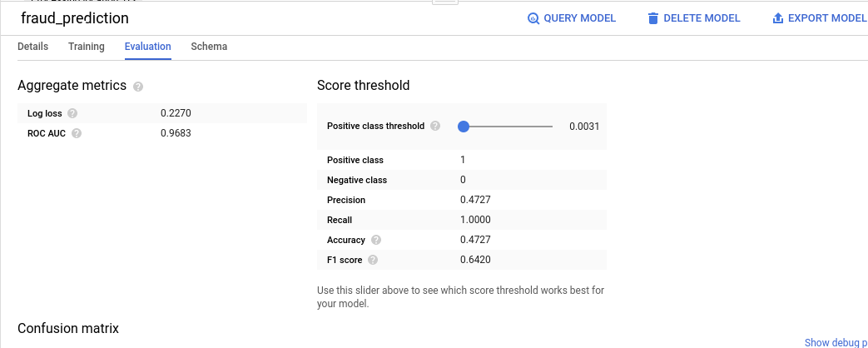Switch to the Training tab

pos(87,47)
